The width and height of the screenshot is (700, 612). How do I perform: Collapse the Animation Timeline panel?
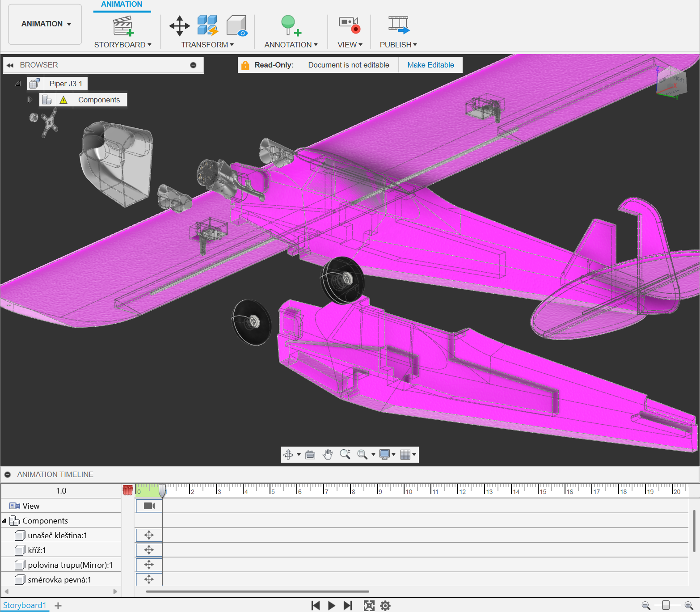pyautogui.click(x=8, y=474)
